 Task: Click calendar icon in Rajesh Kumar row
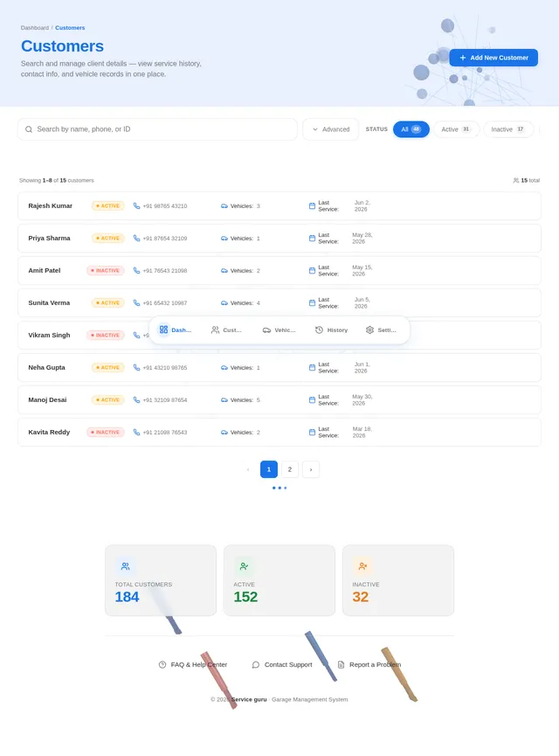(312, 206)
